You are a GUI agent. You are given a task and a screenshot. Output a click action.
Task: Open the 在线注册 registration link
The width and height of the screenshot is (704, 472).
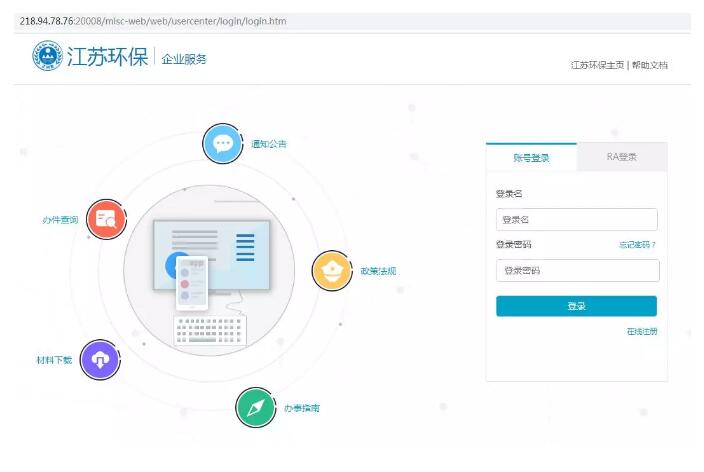tap(641, 331)
